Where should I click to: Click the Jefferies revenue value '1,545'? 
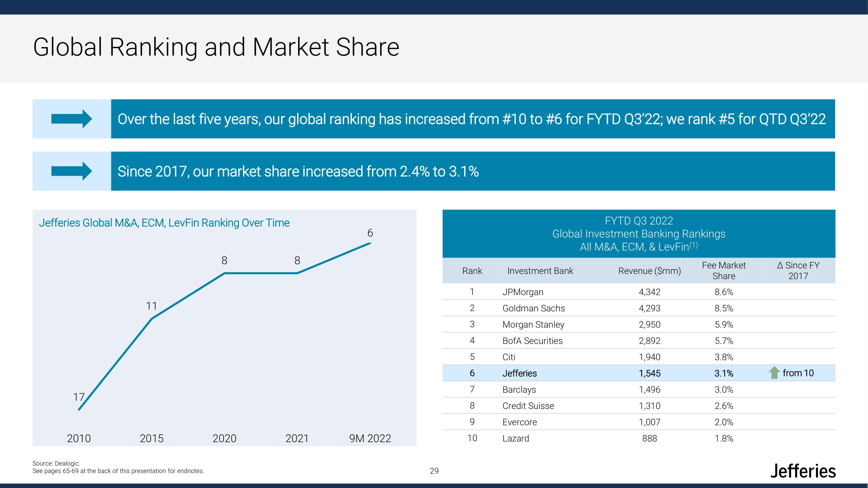[x=650, y=373]
